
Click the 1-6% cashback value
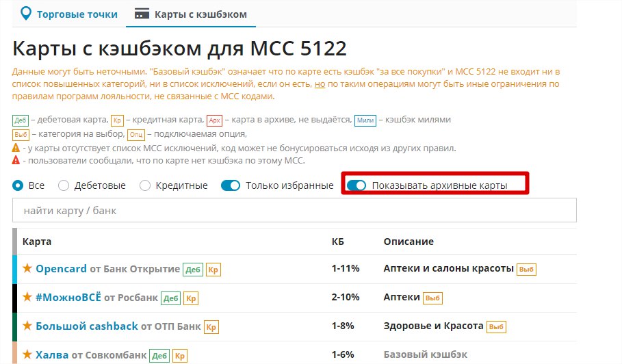tap(343, 354)
